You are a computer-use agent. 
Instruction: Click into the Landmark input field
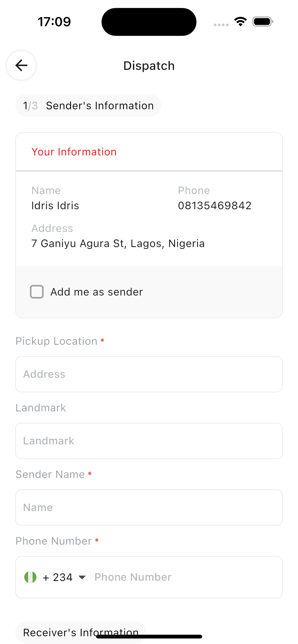(x=149, y=441)
